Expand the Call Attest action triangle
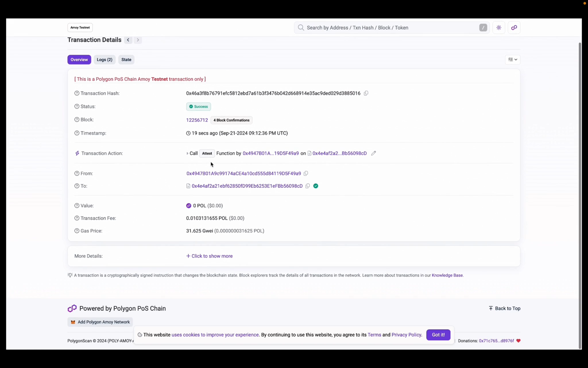 pyautogui.click(x=187, y=154)
